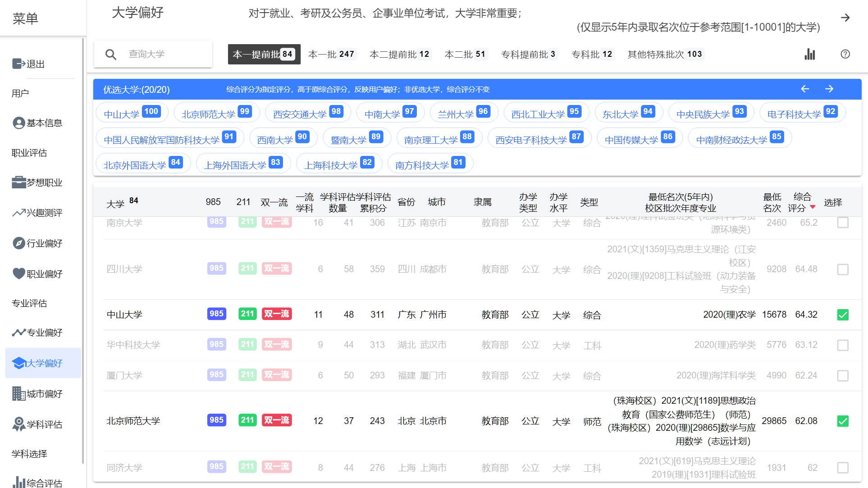Sort by 综合评分 column arrow
The image size is (868, 488).
(x=813, y=207)
